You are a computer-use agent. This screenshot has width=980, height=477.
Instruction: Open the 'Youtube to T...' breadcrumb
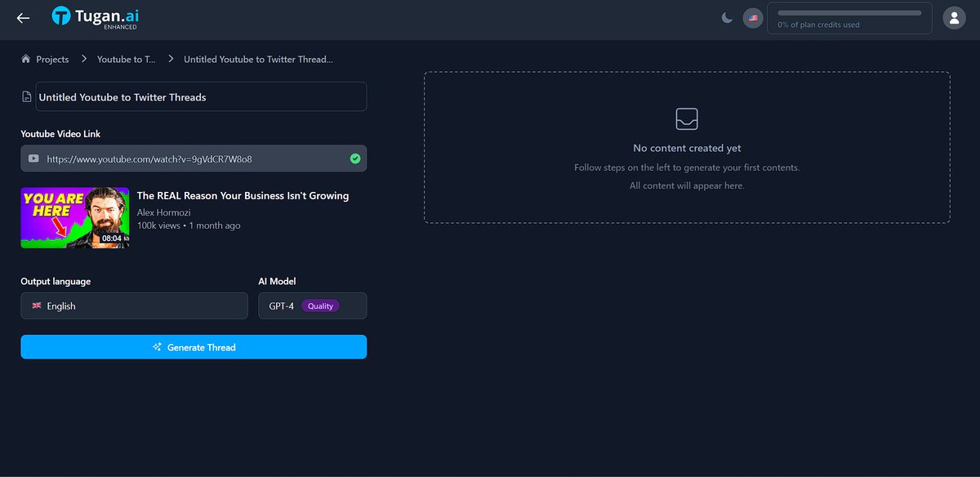pyautogui.click(x=126, y=60)
